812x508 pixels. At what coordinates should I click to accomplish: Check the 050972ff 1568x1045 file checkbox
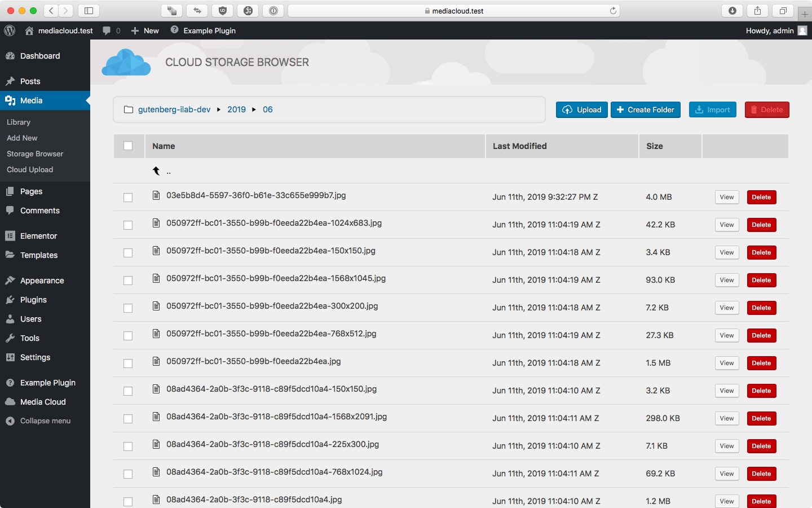(128, 281)
